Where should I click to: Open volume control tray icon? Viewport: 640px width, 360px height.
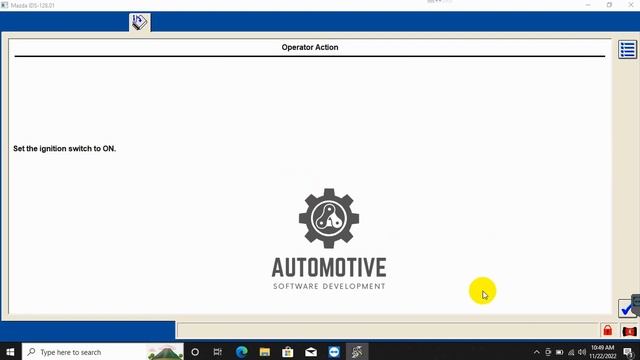(x=582, y=352)
